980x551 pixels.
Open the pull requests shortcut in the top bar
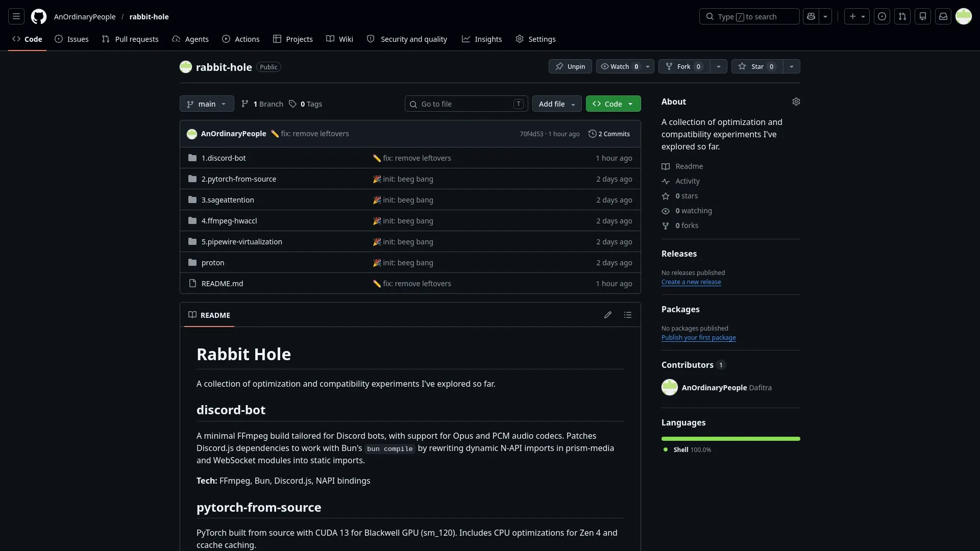point(902,16)
